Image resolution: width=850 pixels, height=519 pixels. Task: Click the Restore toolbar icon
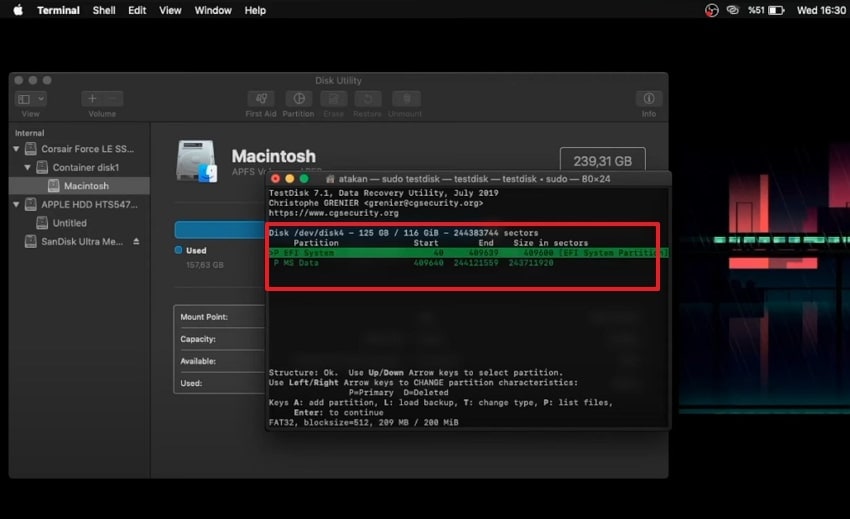click(x=368, y=99)
